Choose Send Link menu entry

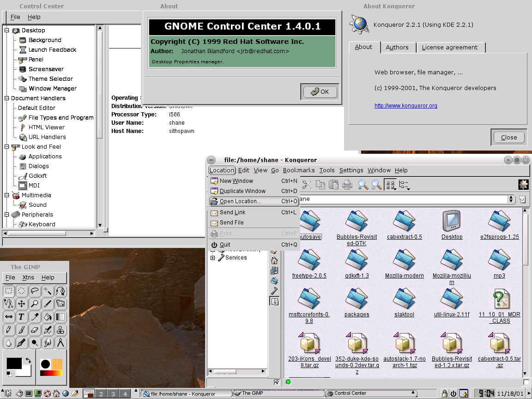[254, 212]
